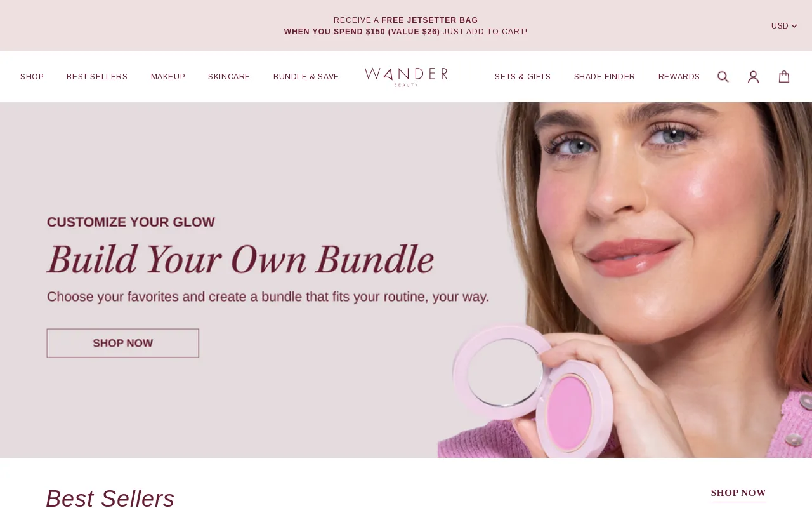Open the Rewards nav link
Screen dimensions: 812x508
679,77
